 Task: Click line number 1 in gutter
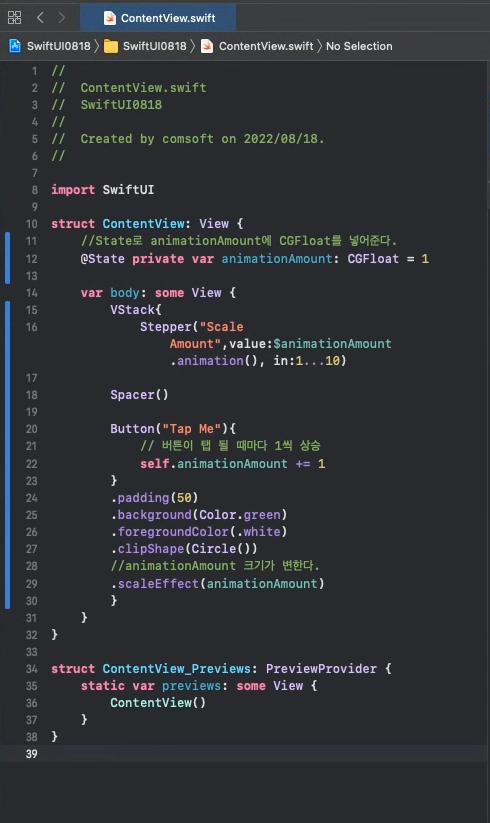click(34, 71)
